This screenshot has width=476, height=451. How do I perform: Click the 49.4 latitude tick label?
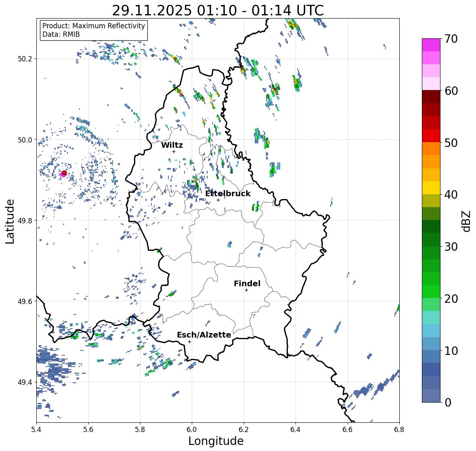pos(25,382)
